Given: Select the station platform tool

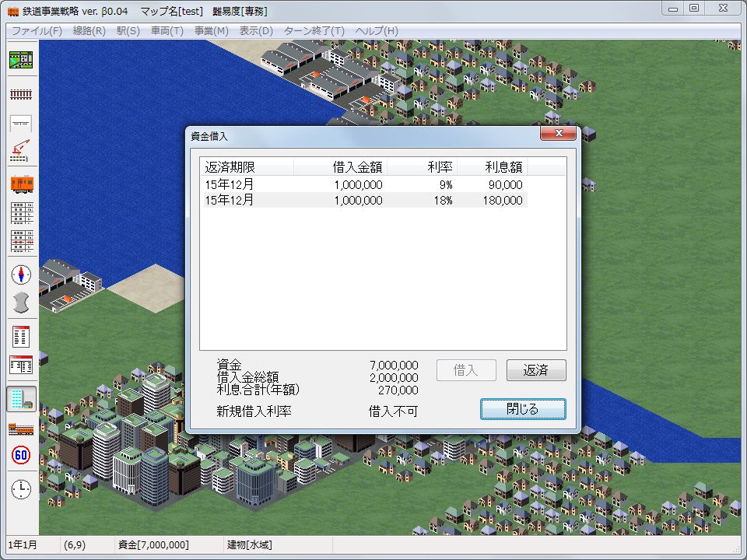Looking at the screenshot, I should click(21, 123).
